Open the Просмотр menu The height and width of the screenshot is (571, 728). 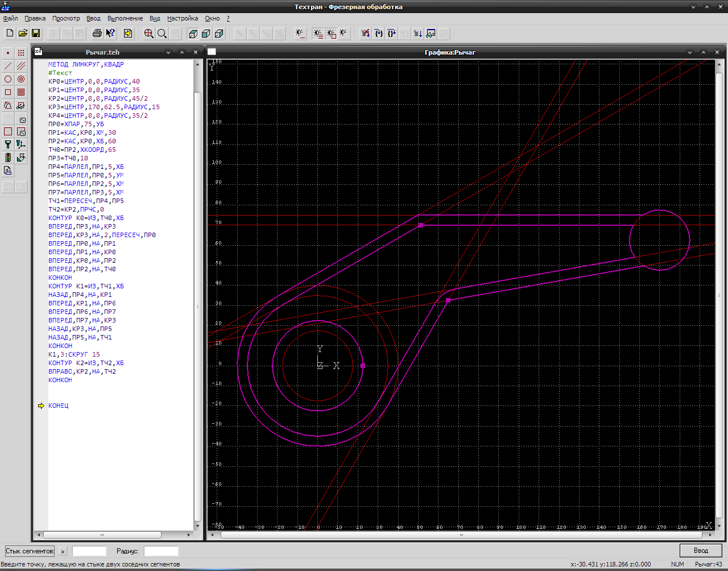[66, 18]
